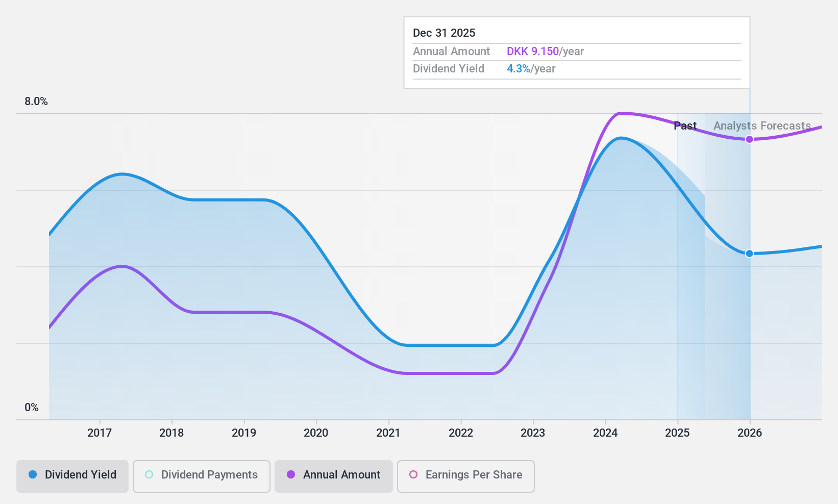The image size is (838, 504).
Task: Click the 2022 axis label
Action: click(461, 433)
